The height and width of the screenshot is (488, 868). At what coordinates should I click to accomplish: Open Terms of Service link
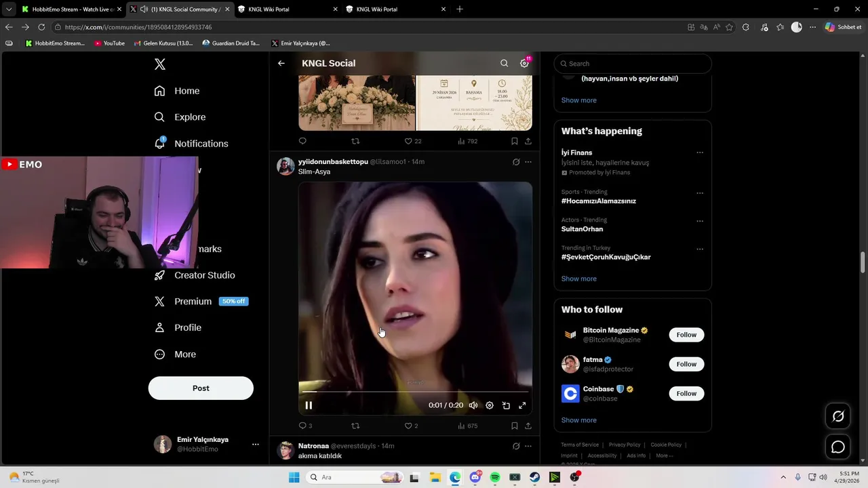click(580, 445)
